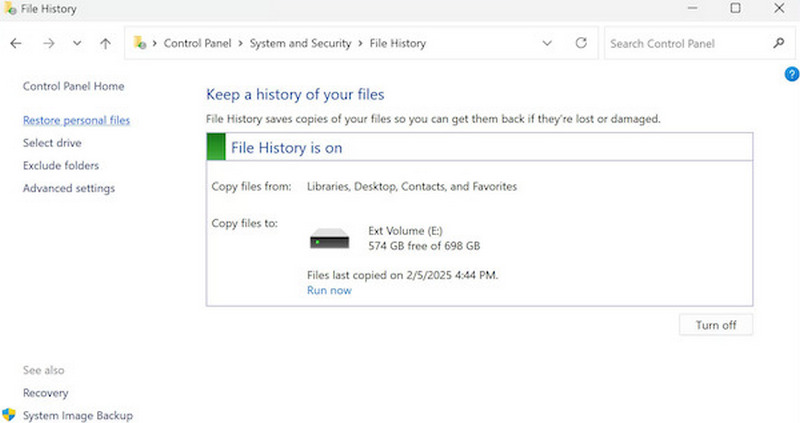Screen dimensions: 800x423
Task: Open recent locations chevron beside forward arrow
Action: click(x=77, y=43)
